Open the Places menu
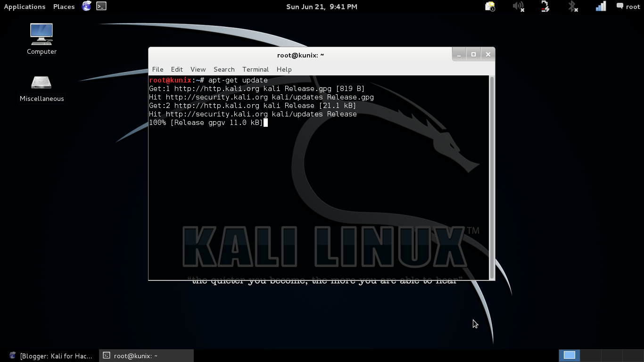Viewport: 644px width, 362px height. (x=64, y=7)
